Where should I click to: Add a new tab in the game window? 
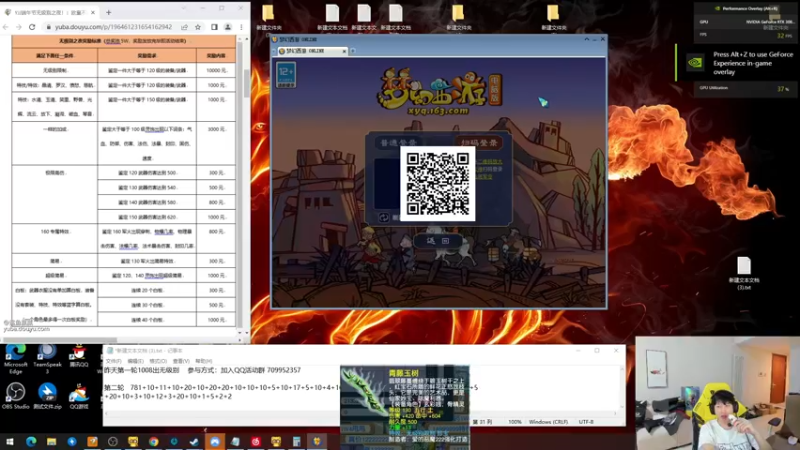click(x=353, y=51)
